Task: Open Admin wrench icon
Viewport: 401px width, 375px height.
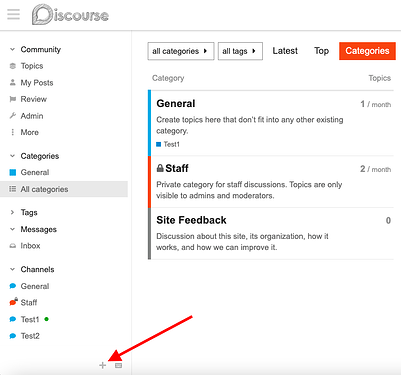Action: [13, 116]
